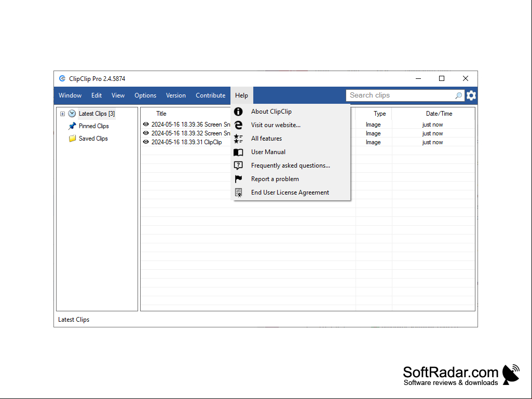The image size is (532, 399).
Task: Minimize the ClipClip Pro window
Action: click(418, 79)
